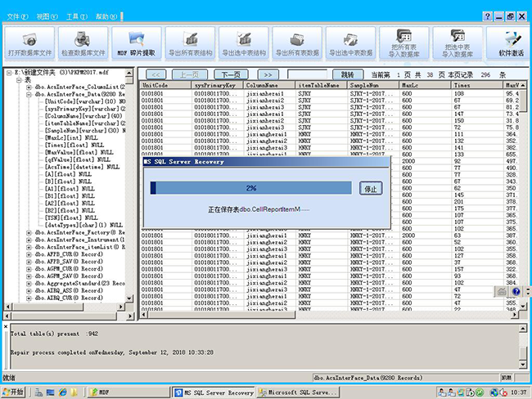Click the question mark help button in title bar
This screenshot has height=399, width=532.
pyautogui.click(x=488, y=16)
